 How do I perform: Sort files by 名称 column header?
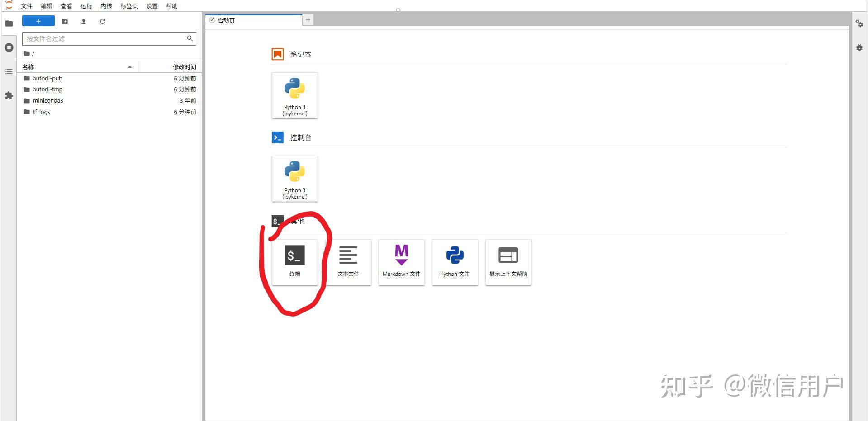pos(78,67)
